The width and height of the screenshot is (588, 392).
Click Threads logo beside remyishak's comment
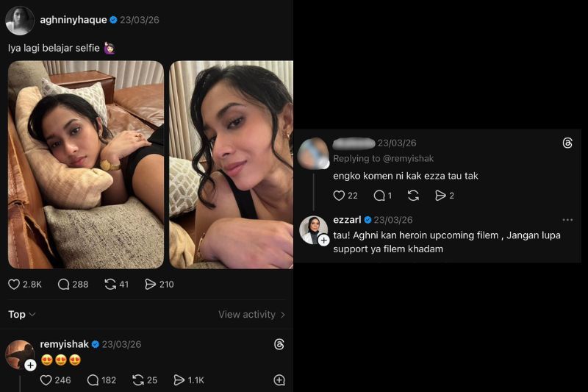pyautogui.click(x=279, y=344)
